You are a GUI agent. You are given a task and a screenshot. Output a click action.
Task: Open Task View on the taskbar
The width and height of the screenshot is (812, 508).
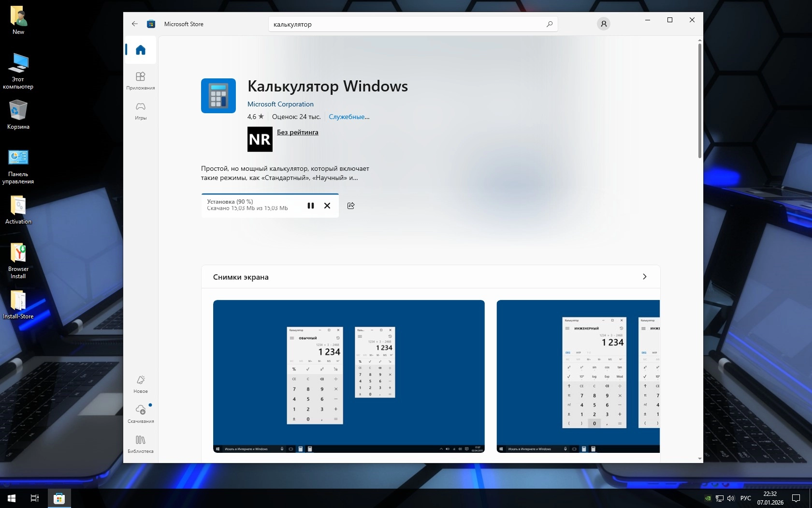pyautogui.click(x=35, y=498)
